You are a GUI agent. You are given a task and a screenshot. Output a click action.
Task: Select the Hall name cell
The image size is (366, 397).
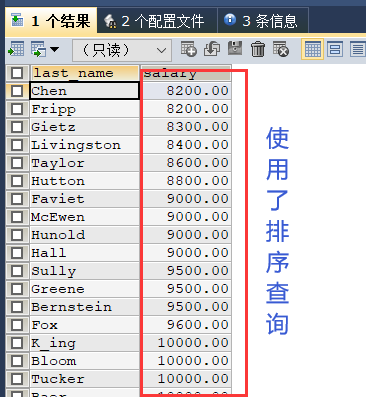click(x=85, y=253)
